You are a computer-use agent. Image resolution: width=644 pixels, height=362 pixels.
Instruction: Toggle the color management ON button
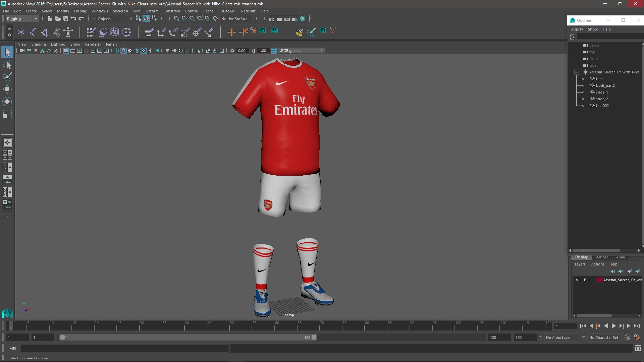(x=274, y=51)
